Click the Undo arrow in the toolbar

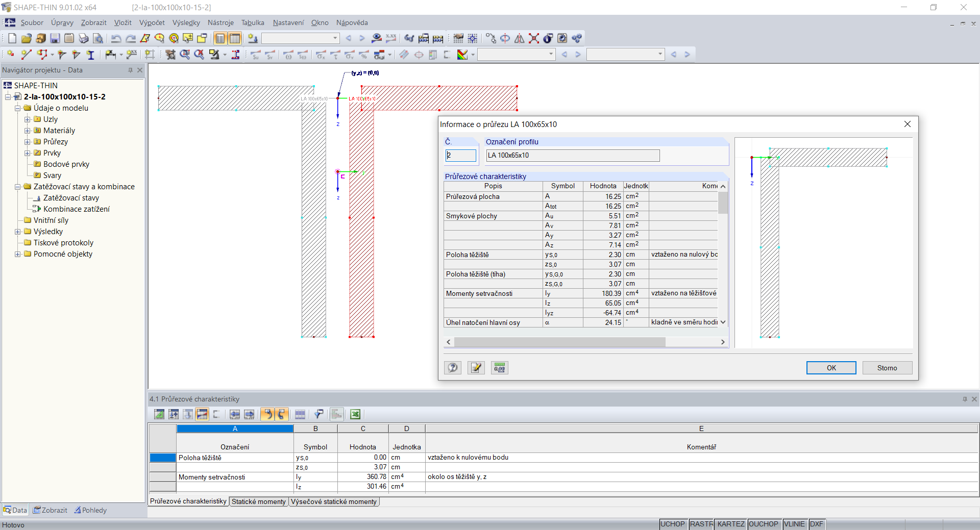[116, 38]
